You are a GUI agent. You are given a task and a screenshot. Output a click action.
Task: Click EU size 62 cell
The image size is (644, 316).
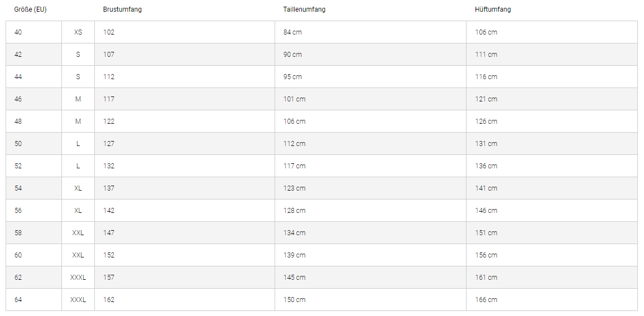point(33,278)
